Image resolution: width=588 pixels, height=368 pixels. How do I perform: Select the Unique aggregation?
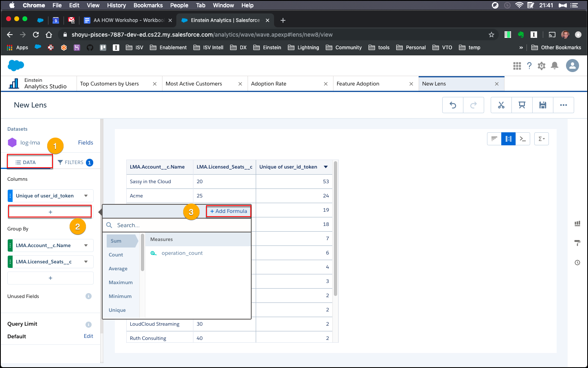[x=117, y=310]
